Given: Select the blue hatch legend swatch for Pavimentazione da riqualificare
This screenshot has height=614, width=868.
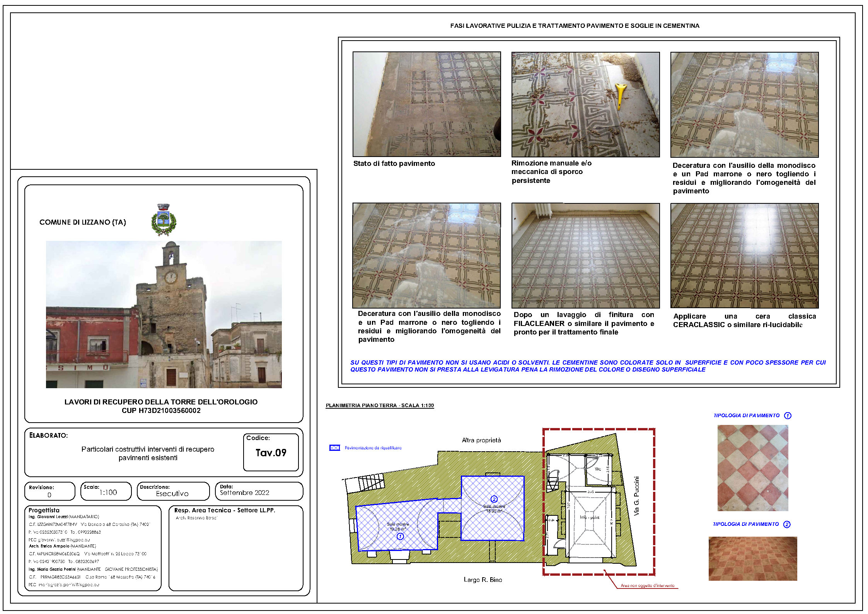Looking at the screenshot, I should coord(334,447).
